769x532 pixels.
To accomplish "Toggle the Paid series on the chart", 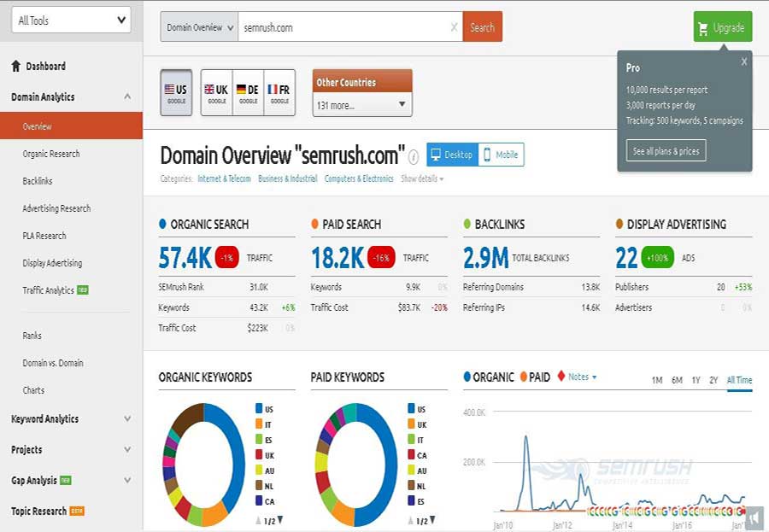I will (535, 377).
